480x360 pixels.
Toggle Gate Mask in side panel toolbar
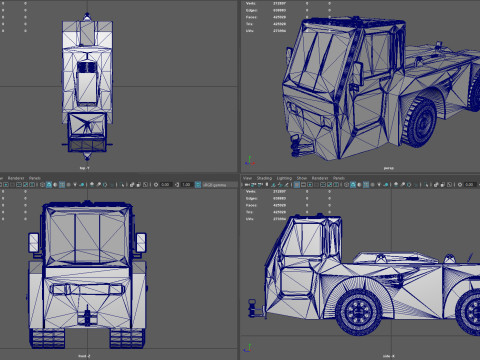[316, 185]
